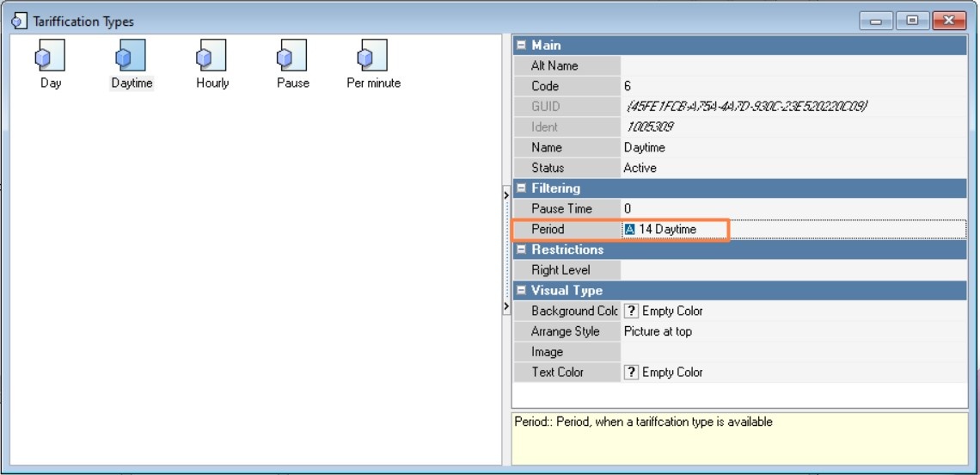Click the Alt Name value field
Viewport: 980px width, 475px height.
tap(791, 65)
